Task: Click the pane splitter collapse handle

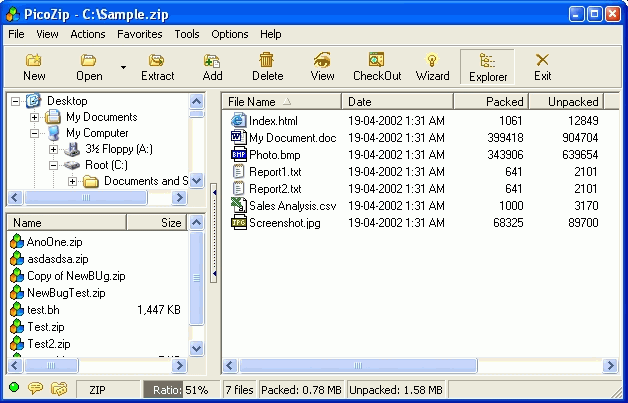Action: tap(213, 233)
